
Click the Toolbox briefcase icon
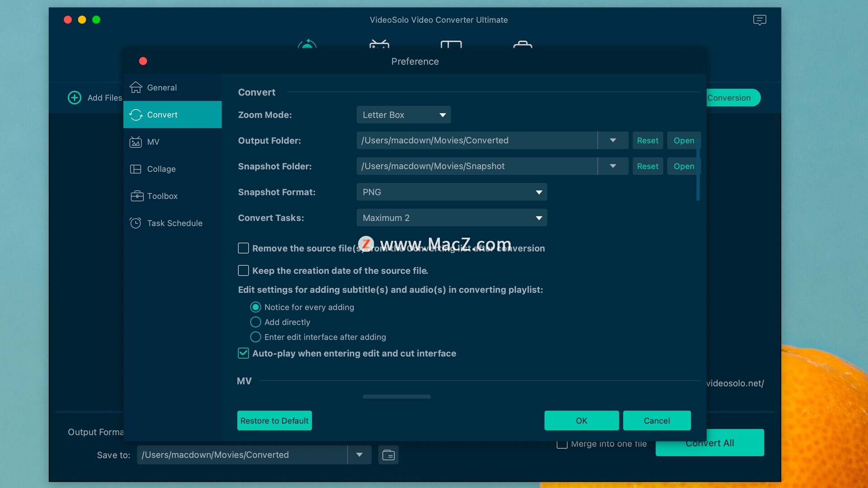[137, 196]
